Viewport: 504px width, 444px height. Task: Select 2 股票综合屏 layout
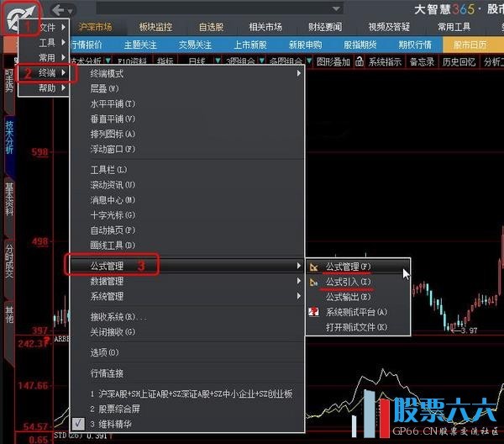coord(115,409)
